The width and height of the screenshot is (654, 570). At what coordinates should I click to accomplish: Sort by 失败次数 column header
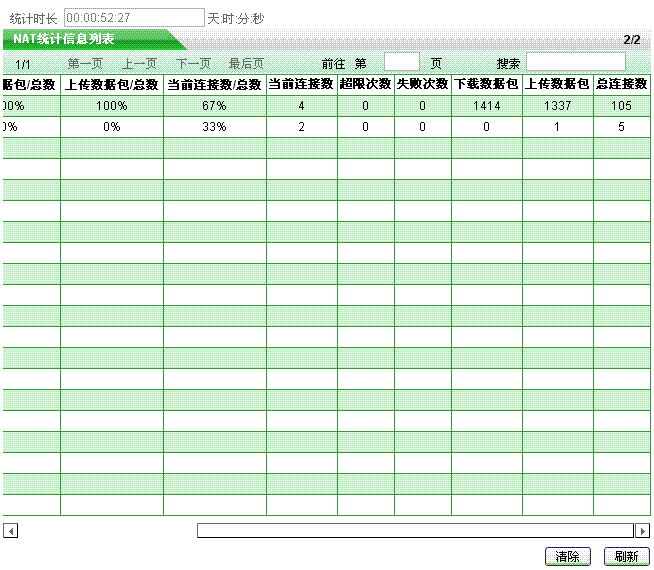[x=422, y=85]
